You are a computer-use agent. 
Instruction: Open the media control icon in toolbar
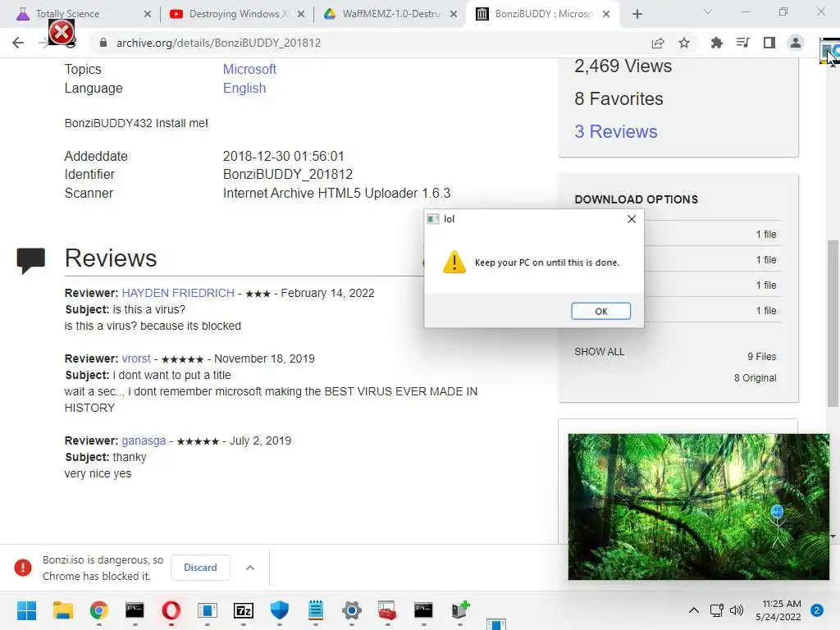(x=742, y=43)
